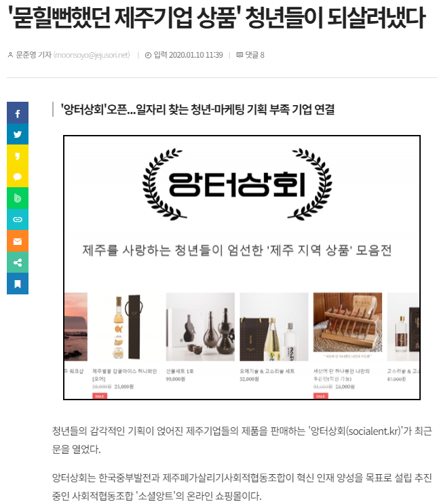
Task: Click the reporter person icon
Action: [x=10, y=55]
